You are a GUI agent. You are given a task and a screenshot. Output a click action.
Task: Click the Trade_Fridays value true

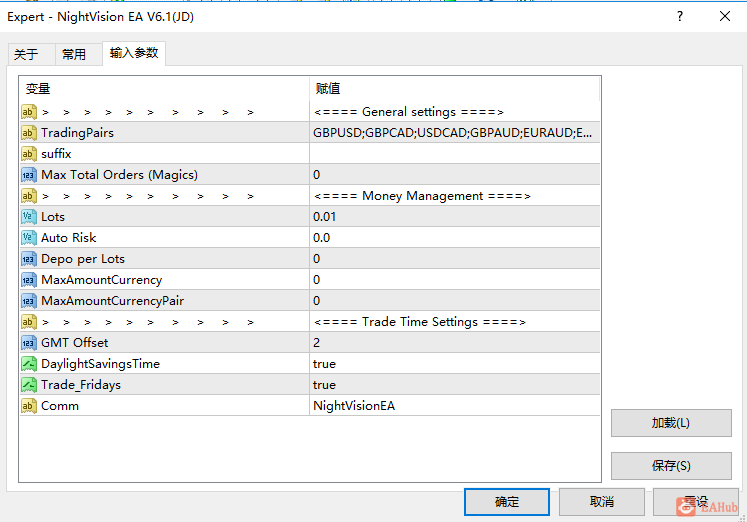click(x=454, y=385)
